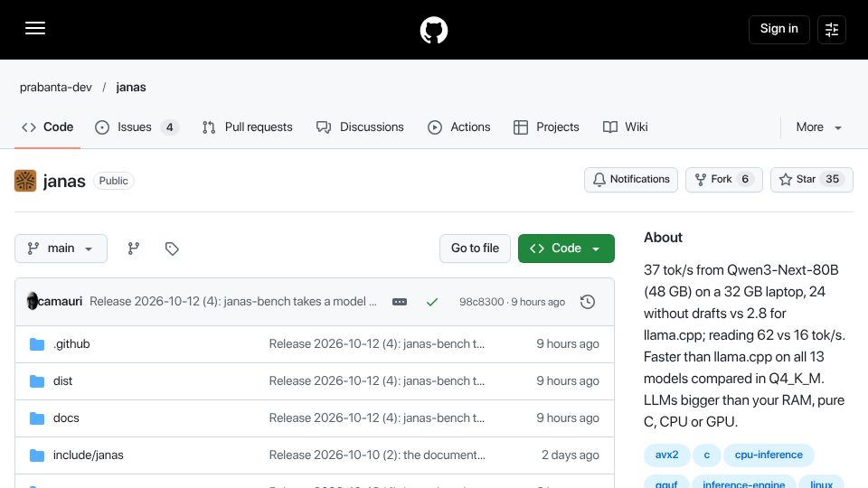Viewport: 868px width, 488px height.
Task: Show the green checkmark commit status details
Action: (x=432, y=302)
